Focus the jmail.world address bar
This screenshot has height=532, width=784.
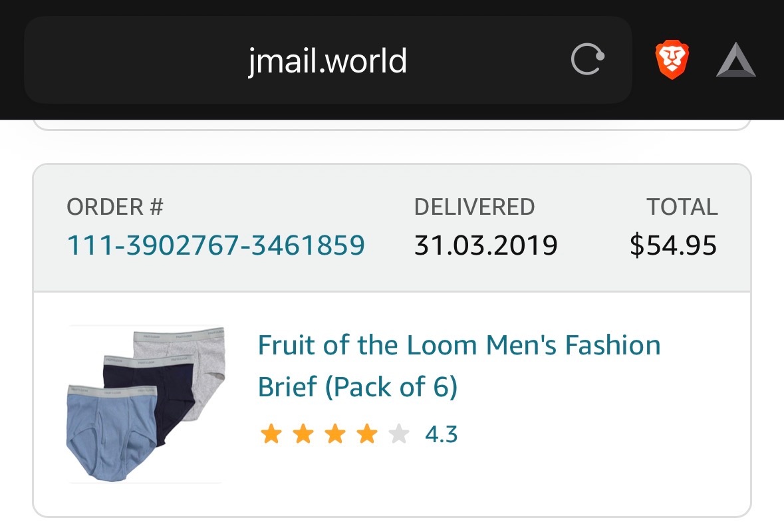pos(327,61)
